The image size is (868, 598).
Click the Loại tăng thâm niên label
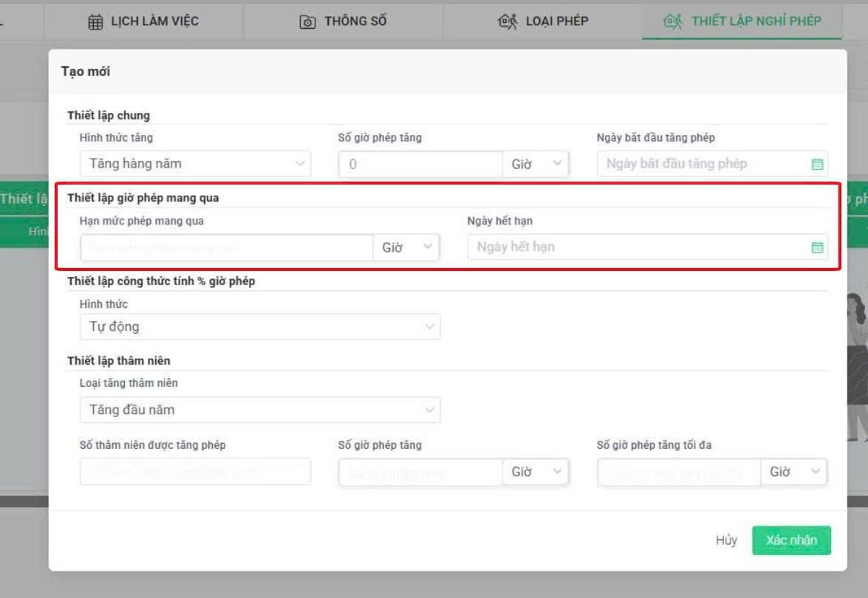coord(129,383)
